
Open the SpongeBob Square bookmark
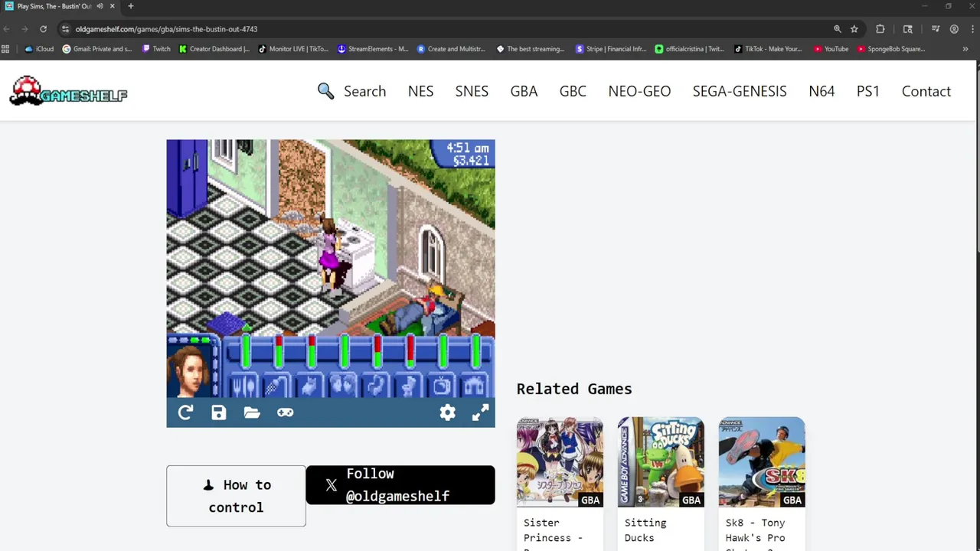pyautogui.click(x=891, y=49)
